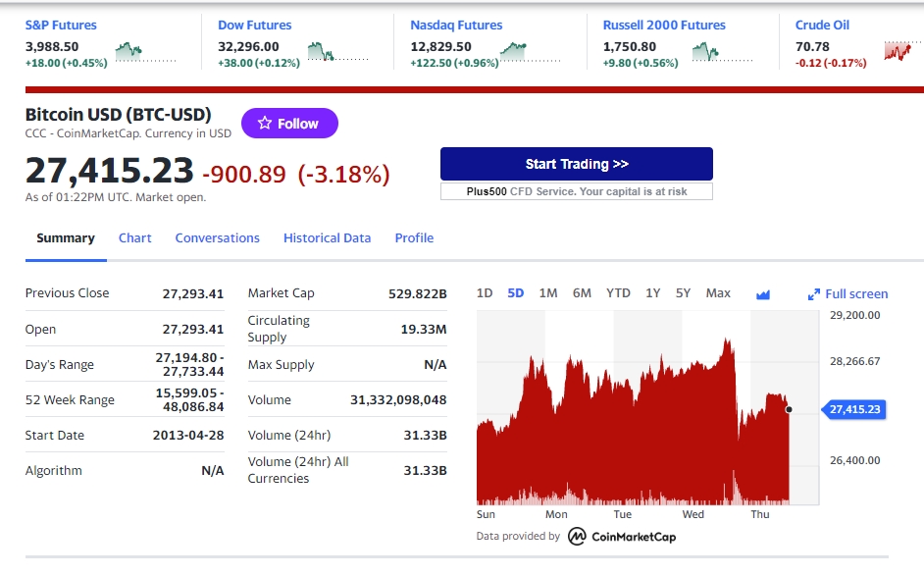Click the Algorithm label
Image resolution: width=924 pixels, height=575 pixels.
[x=54, y=471]
